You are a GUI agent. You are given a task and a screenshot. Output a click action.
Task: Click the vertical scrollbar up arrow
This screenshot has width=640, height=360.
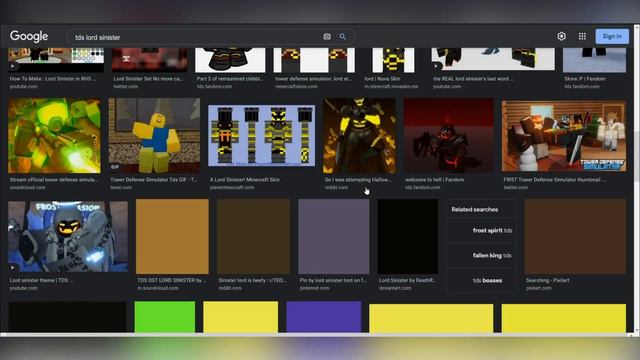point(637,27)
